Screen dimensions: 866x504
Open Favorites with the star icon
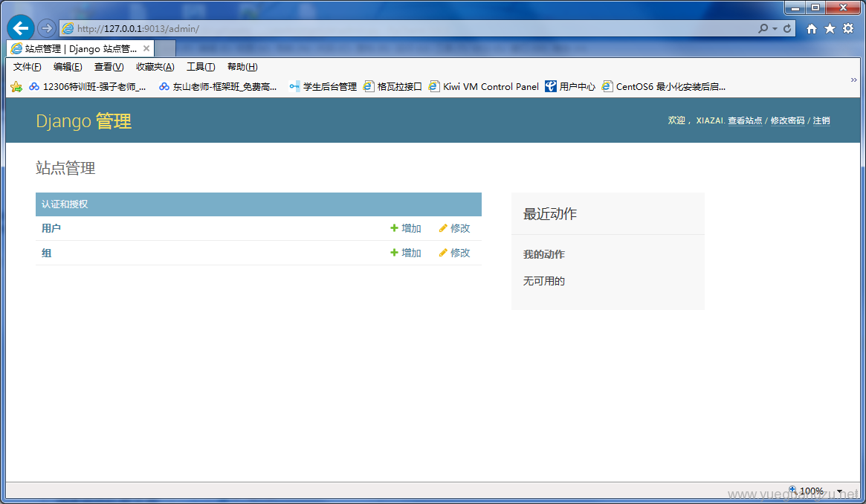click(x=830, y=29)
